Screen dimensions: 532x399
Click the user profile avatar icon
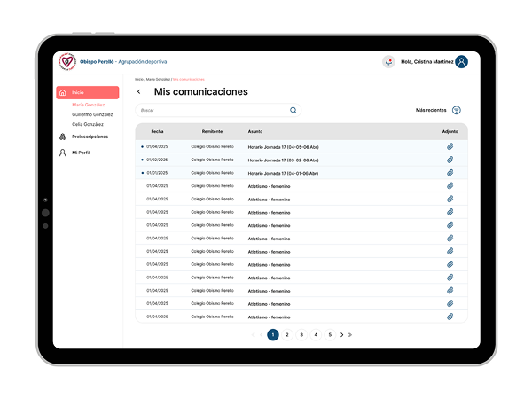(461, 62)
